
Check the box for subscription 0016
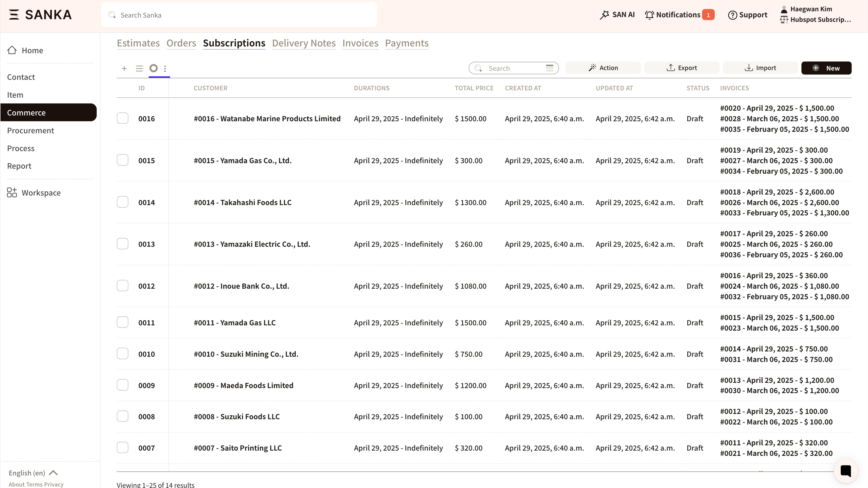click(123, 118)
